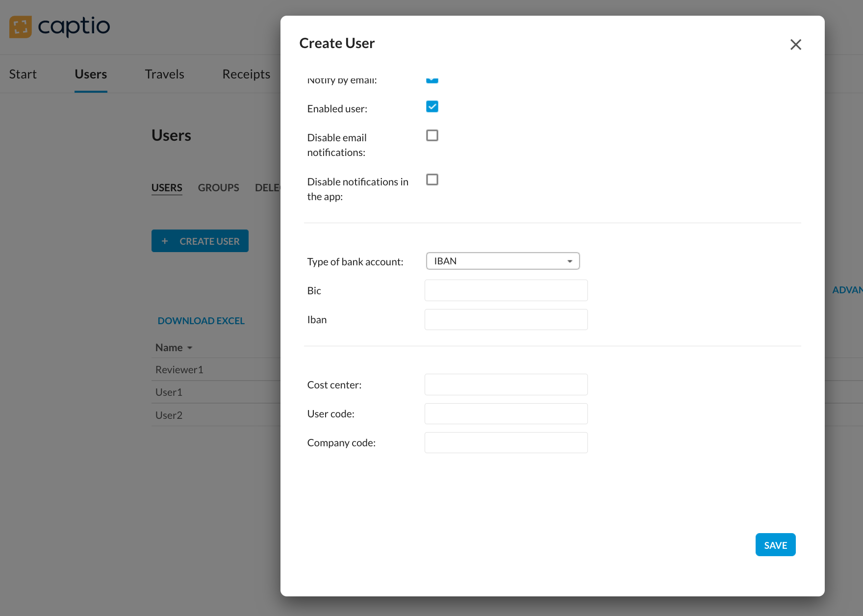Select the Groups sub-tab

(x=218, y=188)
